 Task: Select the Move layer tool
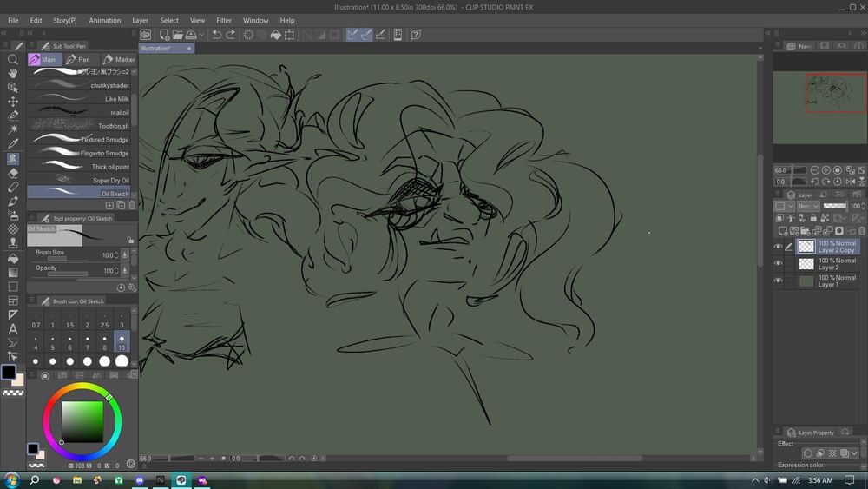click(13, 102)
